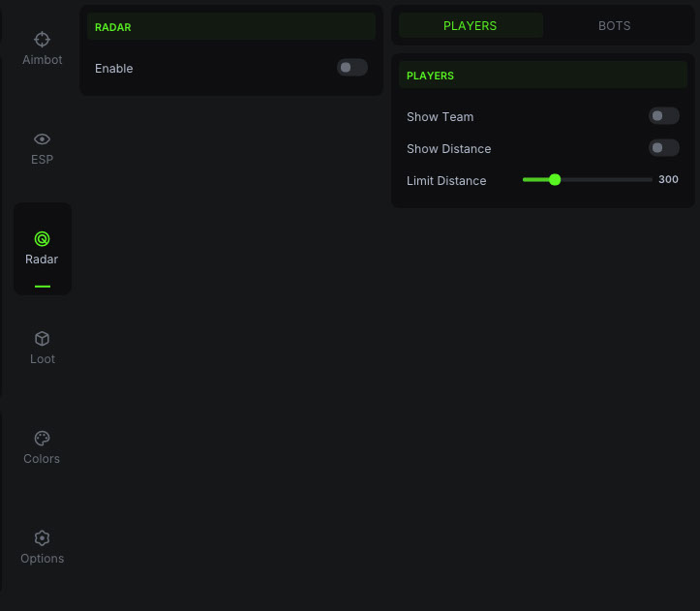This screenshot has width=700, height=611.
Task: Turn on the Show Team toggle
Action: pos(663,116)
